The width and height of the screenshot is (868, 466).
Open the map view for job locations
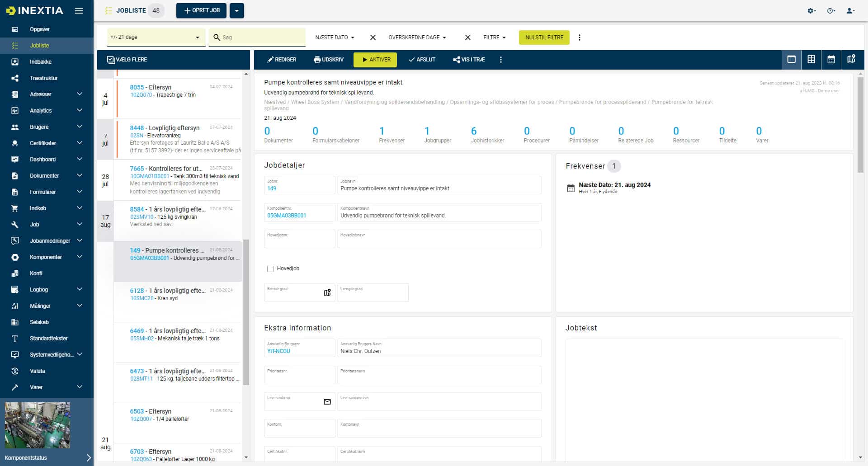click(852, 59)
